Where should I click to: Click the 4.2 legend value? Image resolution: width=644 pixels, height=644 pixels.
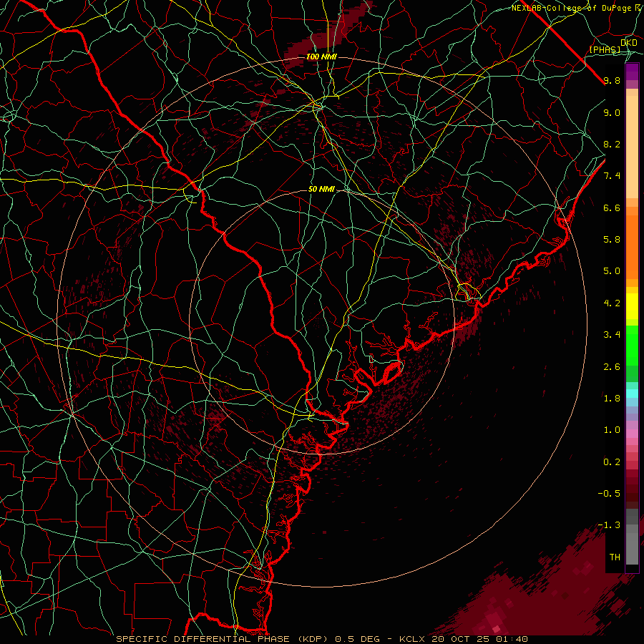[x=612, y=303]
